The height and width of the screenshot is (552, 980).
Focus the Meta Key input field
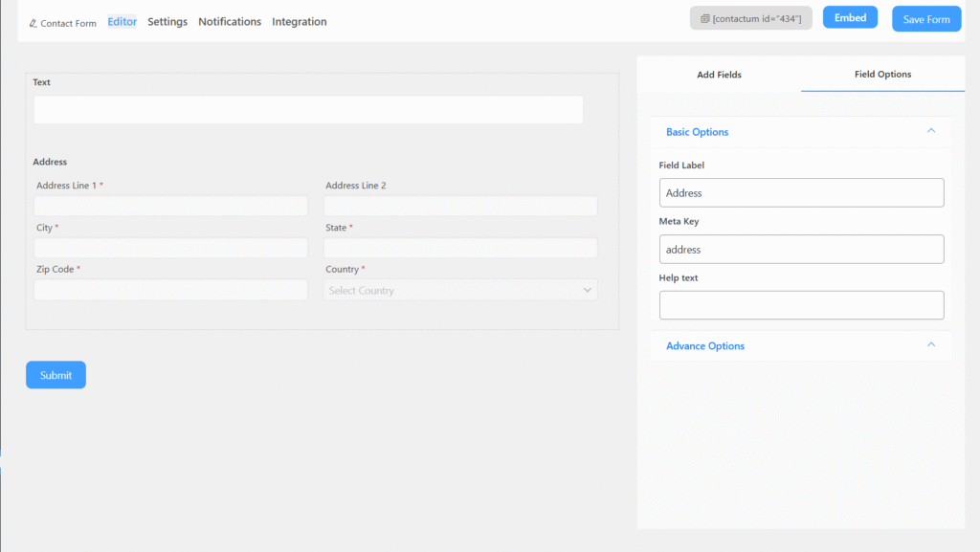801,250
